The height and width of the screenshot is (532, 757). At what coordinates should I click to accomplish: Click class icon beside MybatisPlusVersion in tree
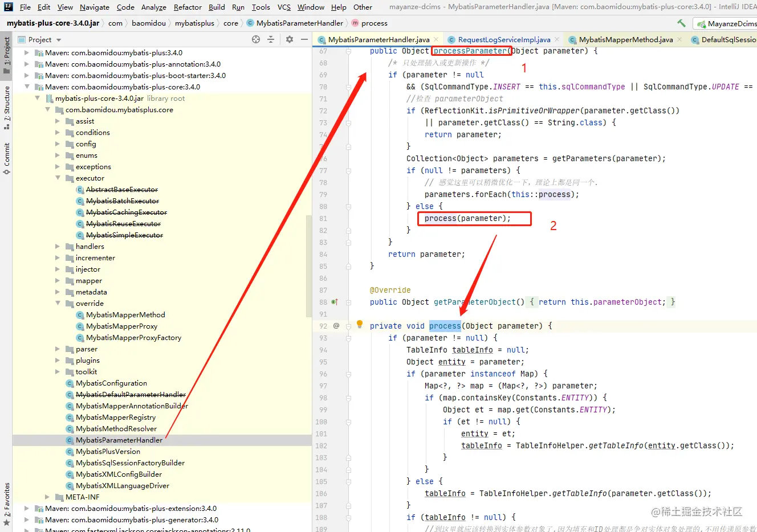click(70, 452)
